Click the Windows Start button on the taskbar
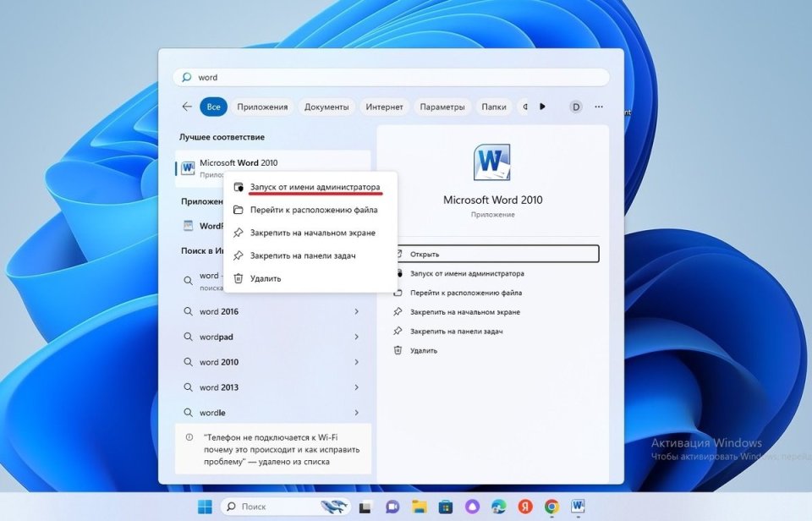812x521 pixels. click(203, 507)
